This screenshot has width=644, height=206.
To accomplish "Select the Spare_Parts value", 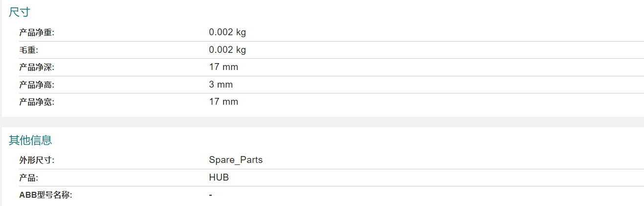I will (236, 160).
